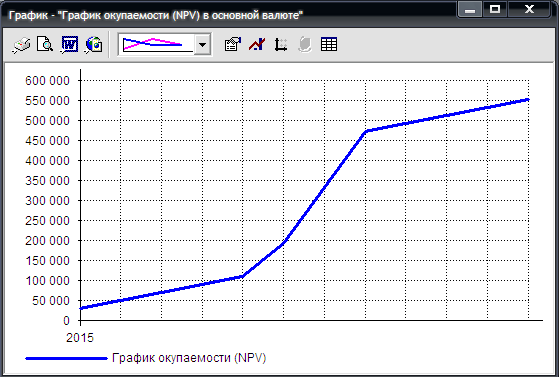Viewport: 560px width, 377px height.
Task: Minimize the chart window
Action: click(470, 9)
